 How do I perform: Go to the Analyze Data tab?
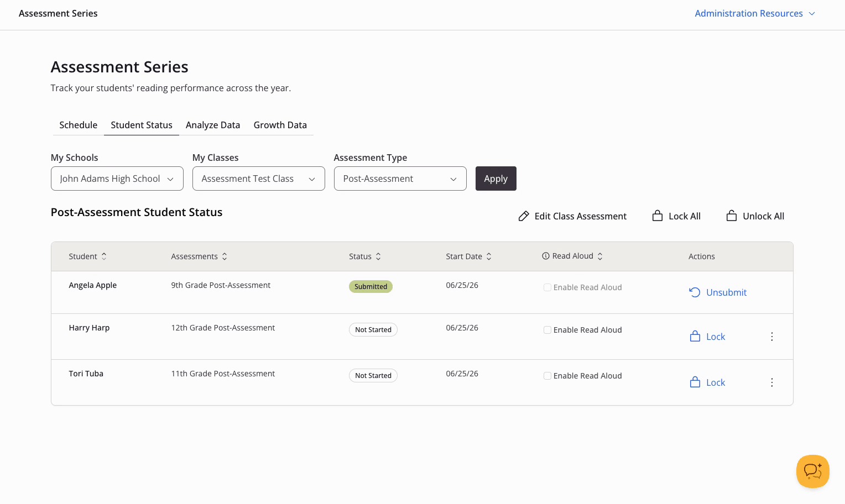pos(213,125)
